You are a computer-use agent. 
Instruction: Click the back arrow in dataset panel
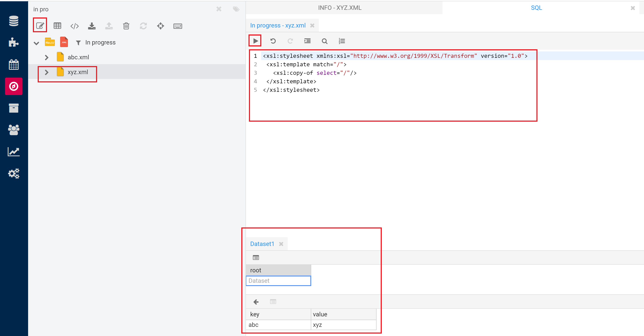pos(256,302)
